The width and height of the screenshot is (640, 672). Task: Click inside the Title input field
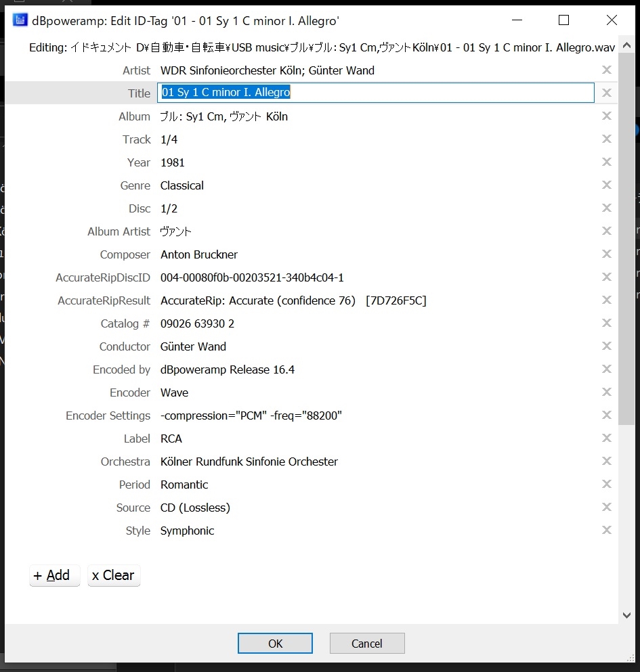point(375,93)
